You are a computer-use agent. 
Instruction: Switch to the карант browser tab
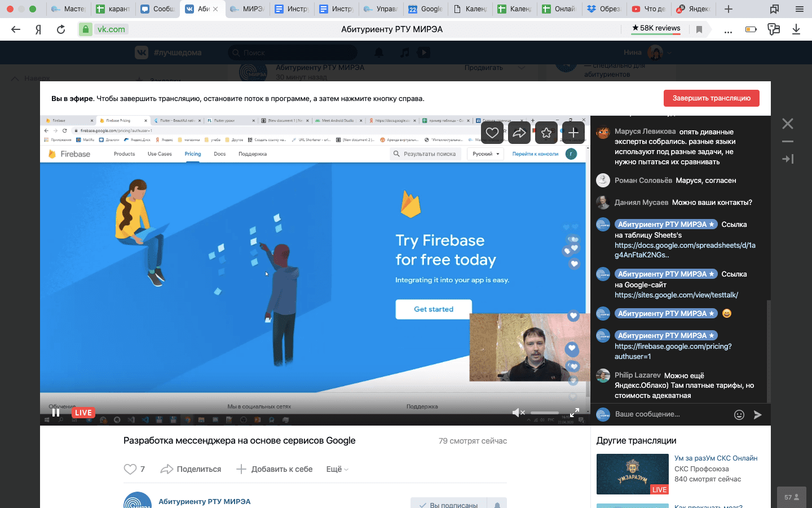click(113, 9)
